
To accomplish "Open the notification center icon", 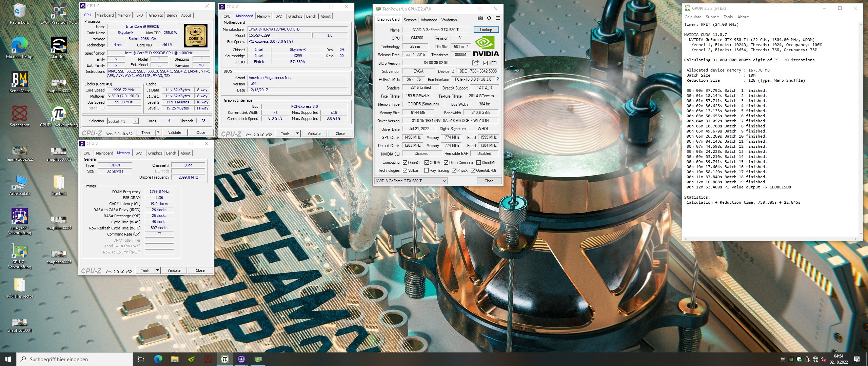I will click(x=857, y=359).
